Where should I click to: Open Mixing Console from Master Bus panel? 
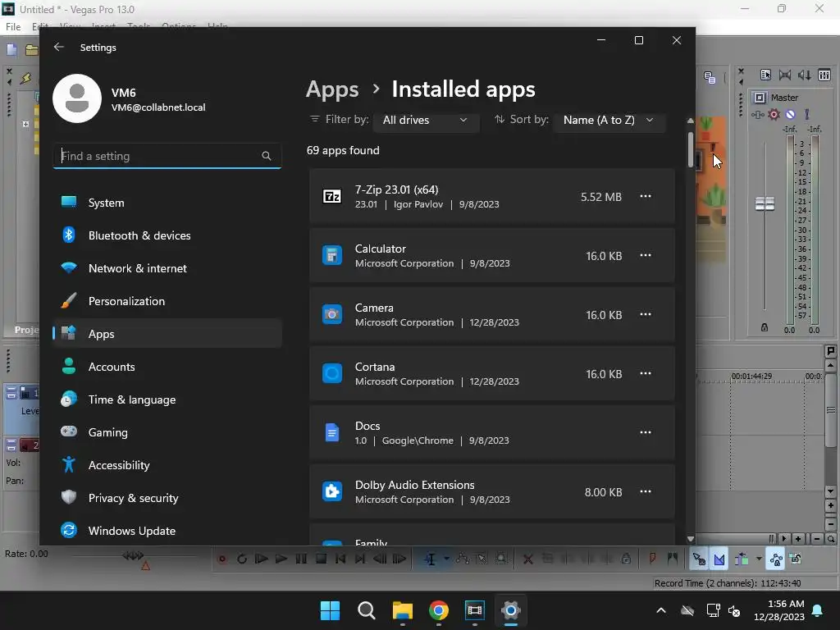tap(824, 75)
